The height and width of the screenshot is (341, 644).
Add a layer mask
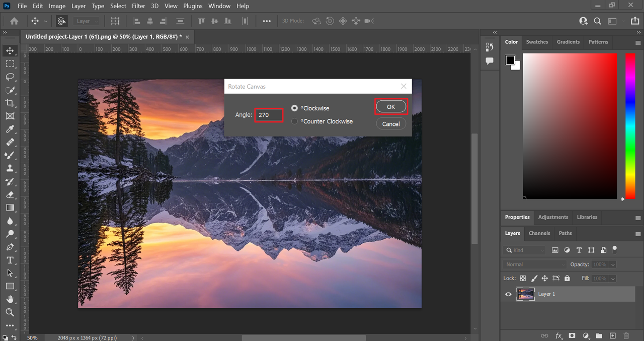(572, 335)
